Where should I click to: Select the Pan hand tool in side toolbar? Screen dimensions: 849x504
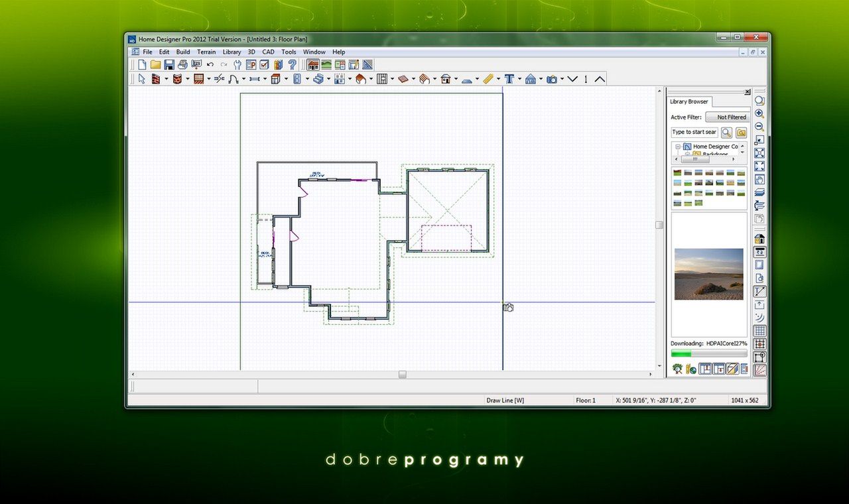pos(759,179)
